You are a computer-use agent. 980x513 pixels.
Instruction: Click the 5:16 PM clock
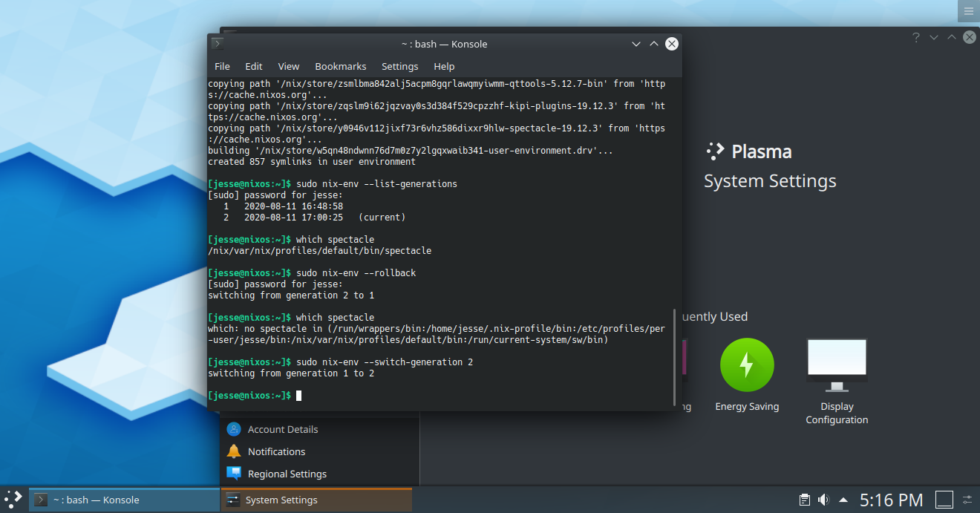pyautogui.click(x=892, y=500)
